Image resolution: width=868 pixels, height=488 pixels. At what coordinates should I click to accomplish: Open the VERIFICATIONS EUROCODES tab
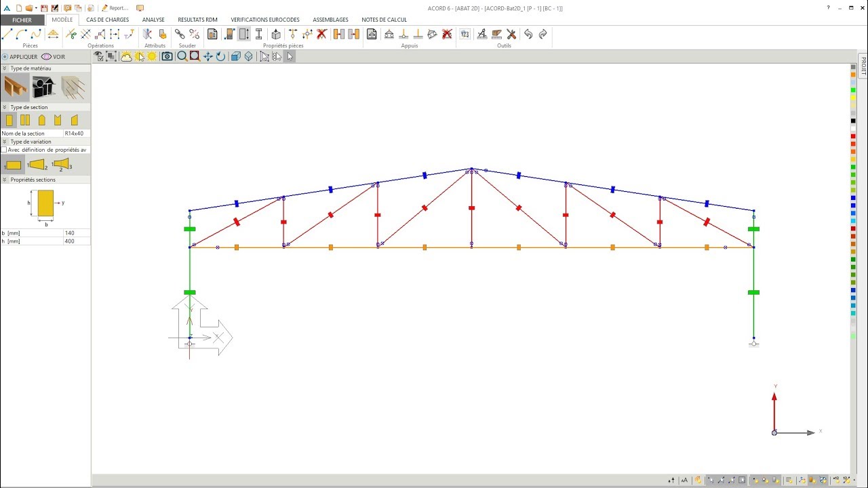(265, 20)
